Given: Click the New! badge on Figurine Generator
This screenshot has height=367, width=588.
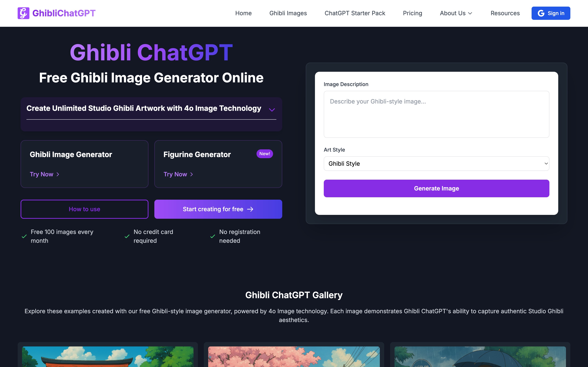Looking at the screenshot, I should 264,154.
